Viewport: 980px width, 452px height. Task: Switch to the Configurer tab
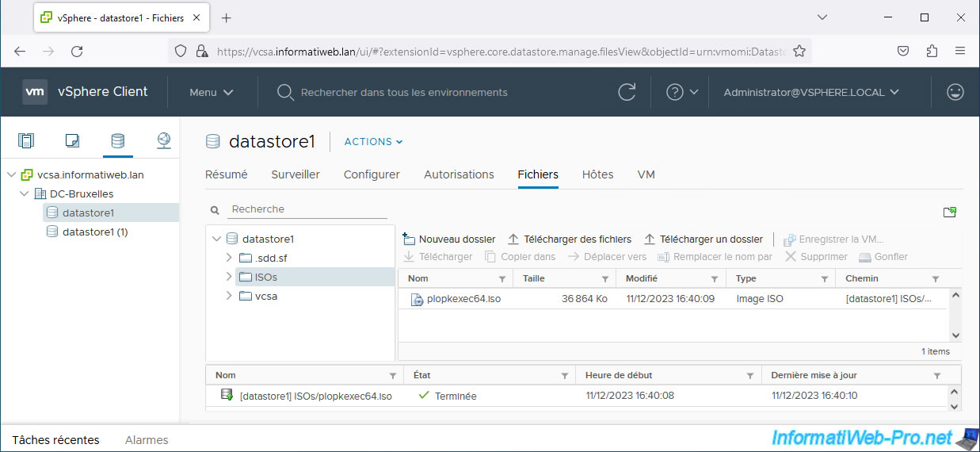(372, 174)
